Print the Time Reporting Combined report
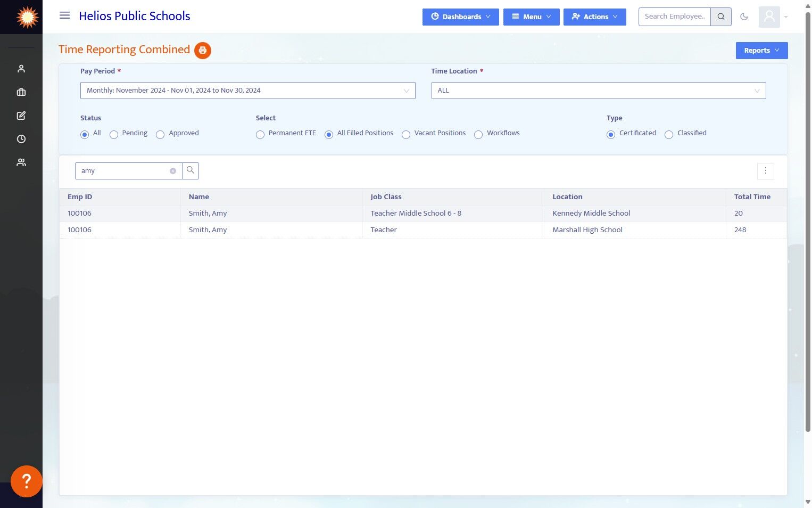The height and width of the screenshot is (508, 812). point(203,50)
